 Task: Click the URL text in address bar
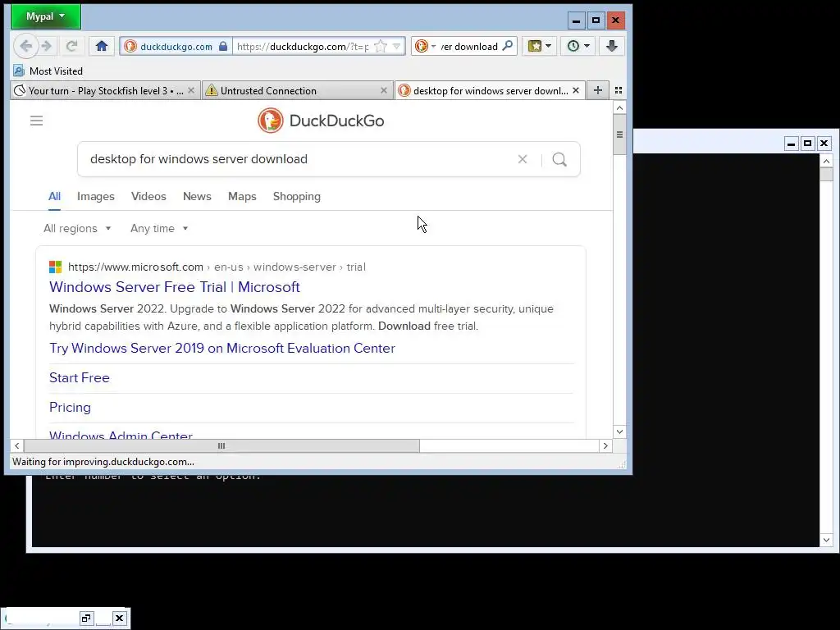(303, 47)
